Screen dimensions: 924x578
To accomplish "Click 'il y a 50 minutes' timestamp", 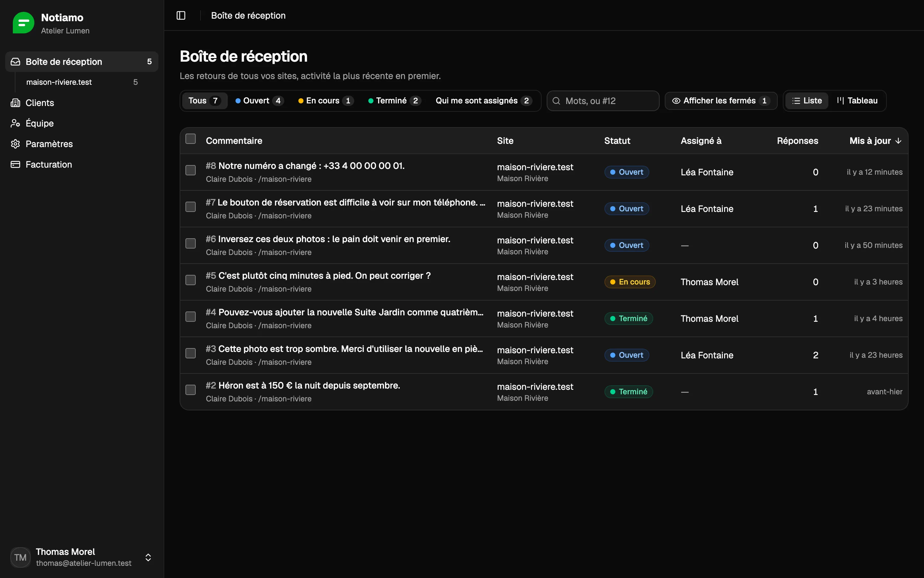I will (873, 245).
